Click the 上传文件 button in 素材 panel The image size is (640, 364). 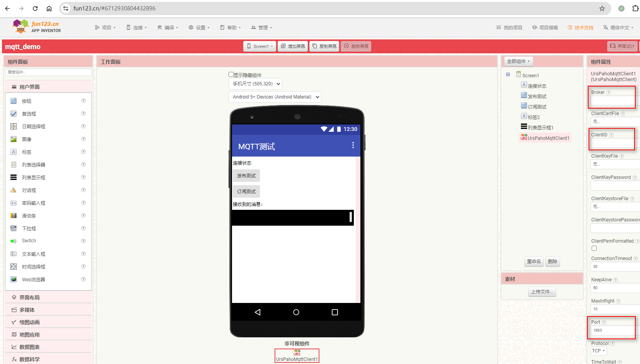(542, 292)
